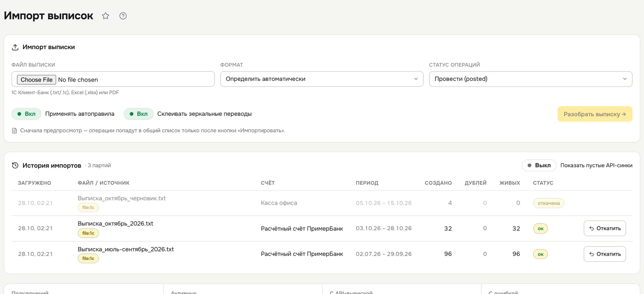644x294 pixels.
Task: Open the Формат dropdown
Action: click(x=322, y=79)
